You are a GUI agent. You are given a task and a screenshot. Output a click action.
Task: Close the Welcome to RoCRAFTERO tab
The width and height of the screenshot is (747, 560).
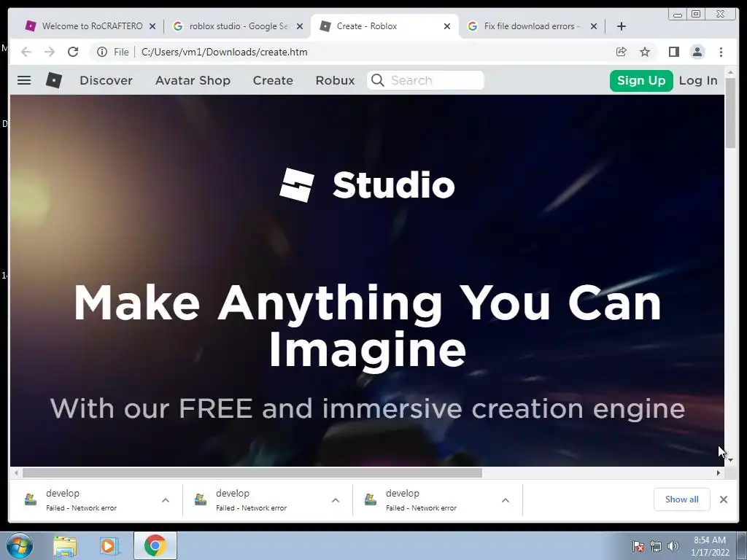coord(152,26)
